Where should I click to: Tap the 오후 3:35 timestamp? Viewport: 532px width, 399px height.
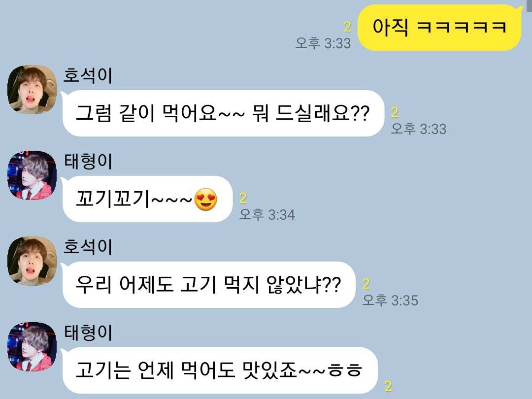[390, 300]
